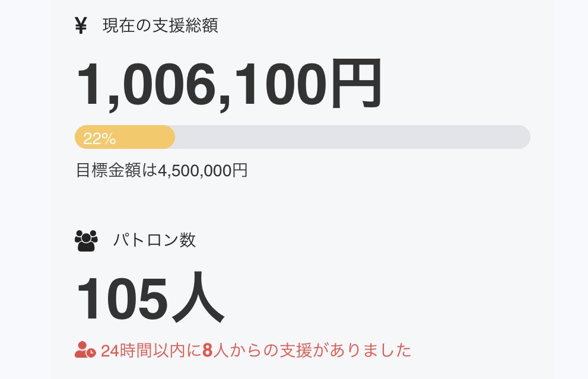Click the 22% progress label
The width and height of the screenshot is (588, 379).
click(99, 139)
